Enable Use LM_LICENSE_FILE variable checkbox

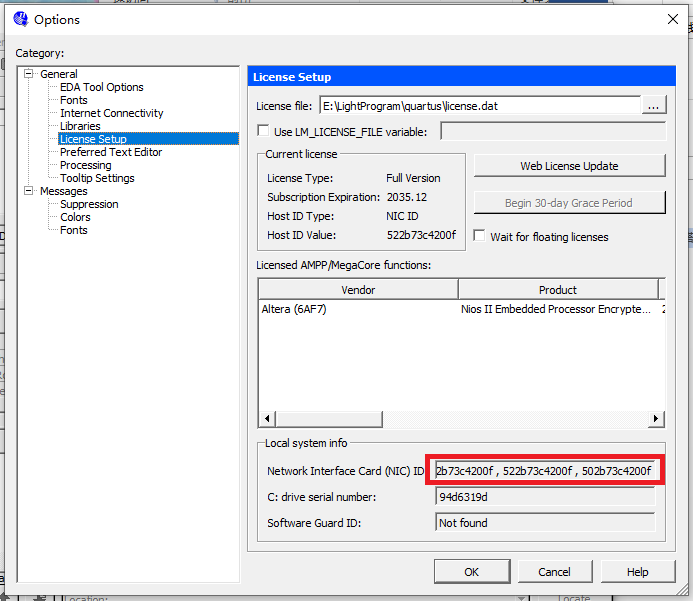click(x=263, y=131)
